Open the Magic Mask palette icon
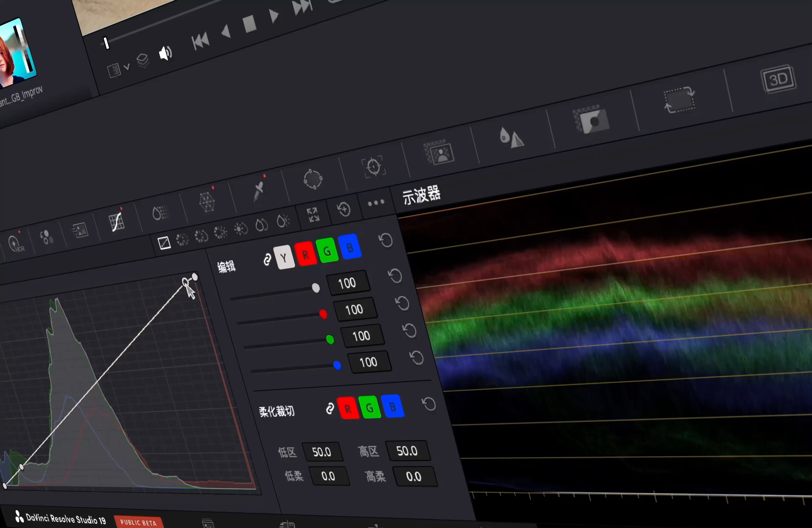The width and height of the screenshot is (812, 528). (x=439, y=153)
